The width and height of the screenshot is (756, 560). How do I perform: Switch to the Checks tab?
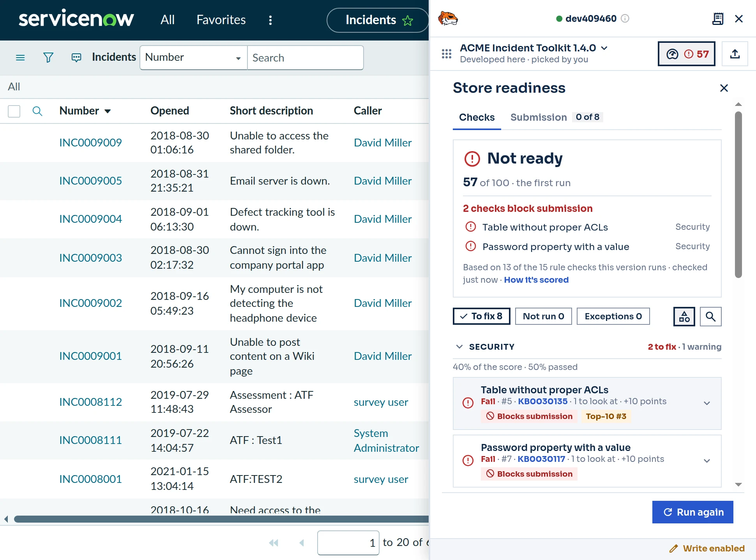pos(477,117)
